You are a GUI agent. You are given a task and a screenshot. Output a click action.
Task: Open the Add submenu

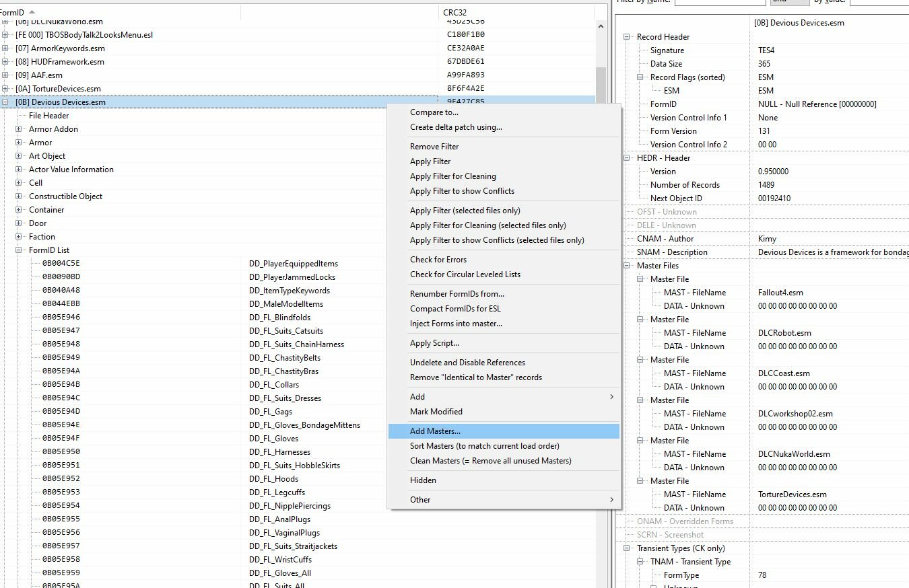click(x=504, y=397)
